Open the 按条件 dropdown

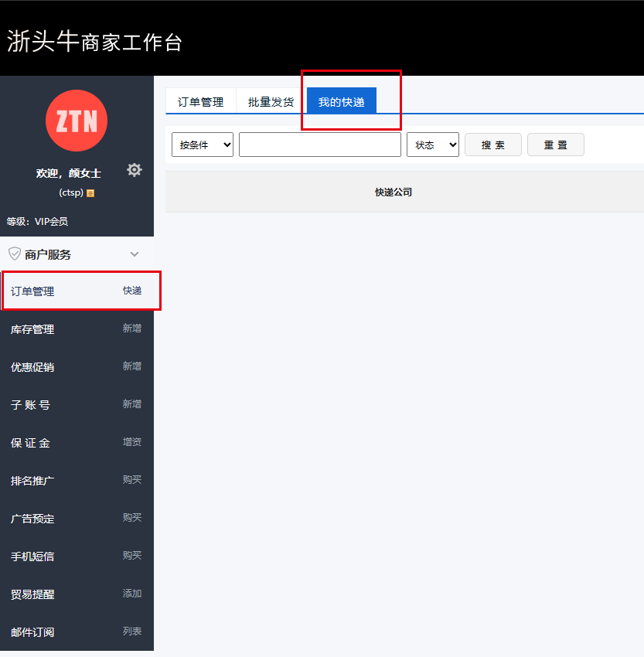(x=203, y=145)
